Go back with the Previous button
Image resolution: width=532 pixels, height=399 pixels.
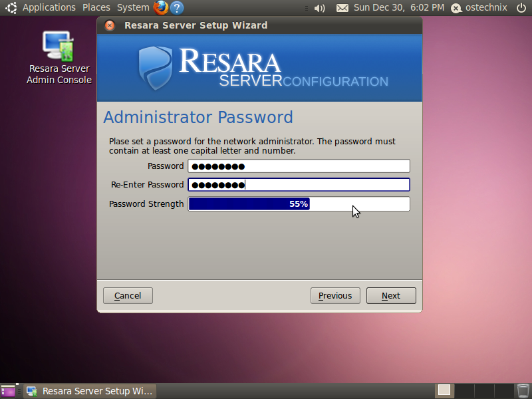click(335, 295)
